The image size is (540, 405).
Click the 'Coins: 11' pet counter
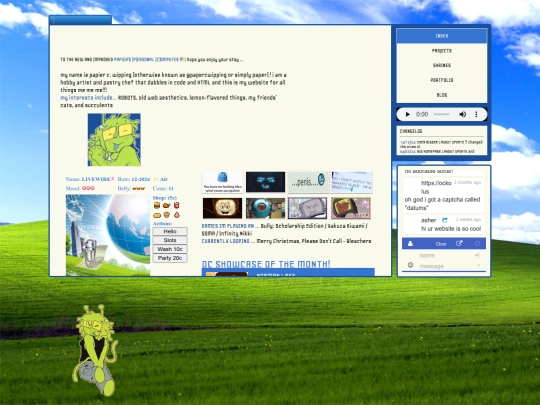click(x=163, y=188)
